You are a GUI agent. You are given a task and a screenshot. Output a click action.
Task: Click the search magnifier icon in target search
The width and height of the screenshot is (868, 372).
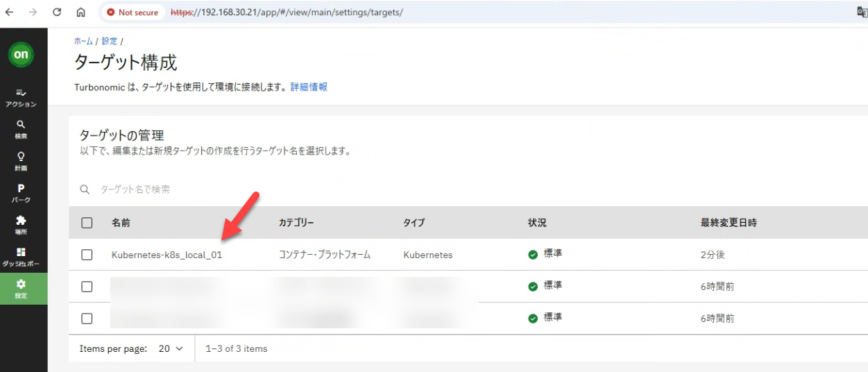click(85, 189)
